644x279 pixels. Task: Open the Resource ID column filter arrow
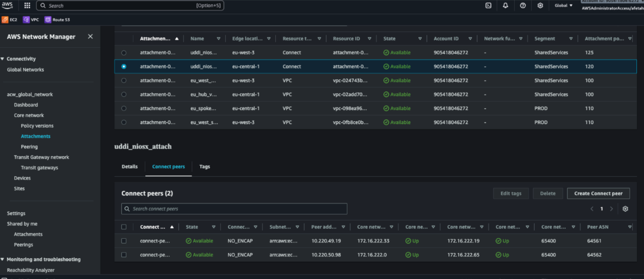(370, 38)
